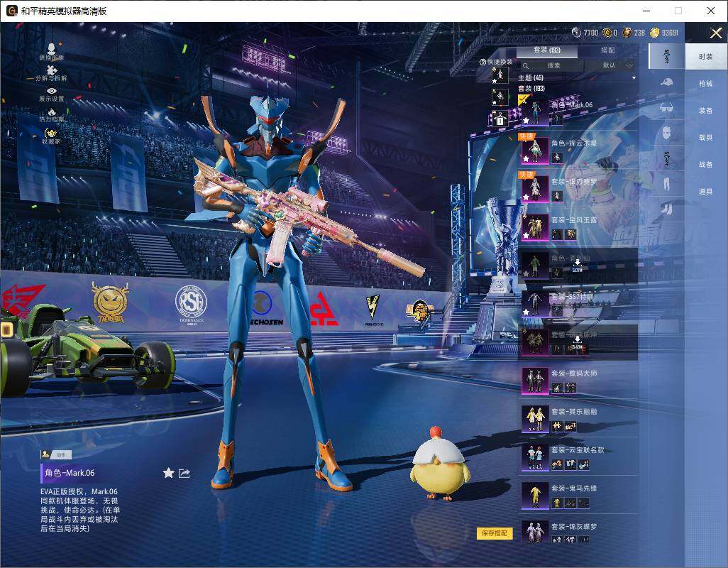
Task: Select the 道具 items category tab
Action: pos(706,192)
